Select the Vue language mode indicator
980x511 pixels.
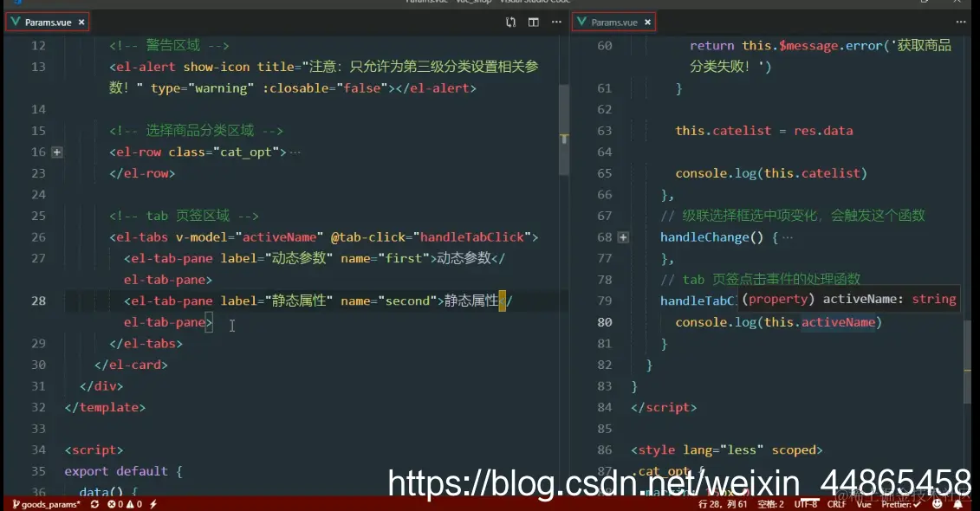[x=863, y=504]
